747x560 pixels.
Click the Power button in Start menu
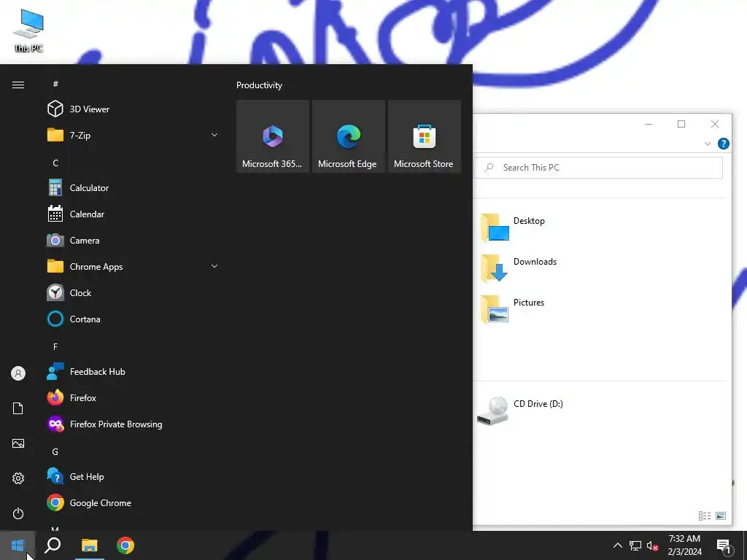point(18,513)
